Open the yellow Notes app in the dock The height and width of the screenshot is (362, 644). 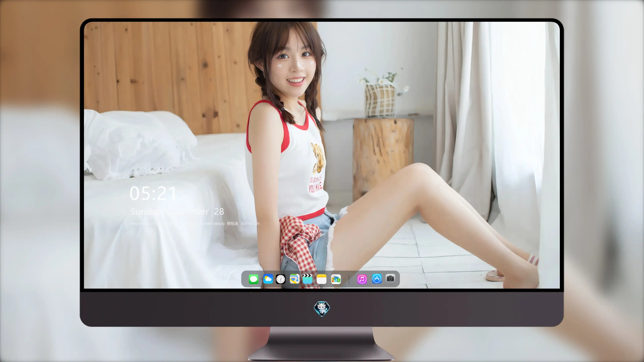pos(321,279)
